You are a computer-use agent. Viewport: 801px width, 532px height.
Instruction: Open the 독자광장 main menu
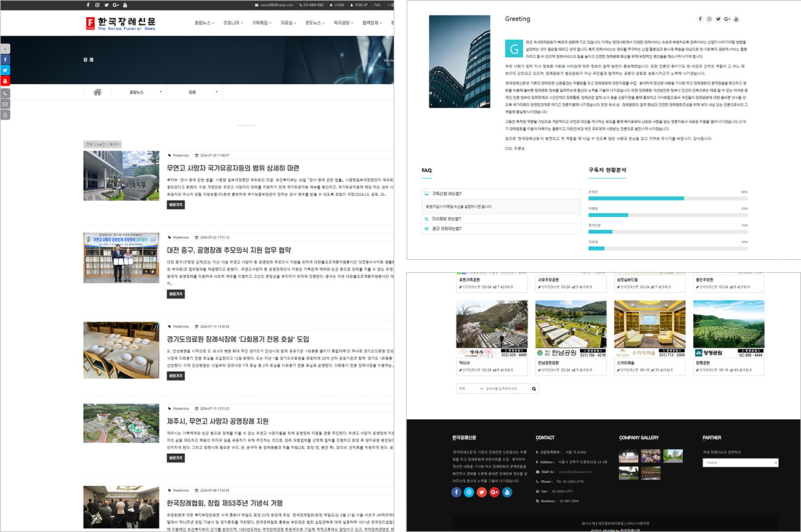(344, 23)
